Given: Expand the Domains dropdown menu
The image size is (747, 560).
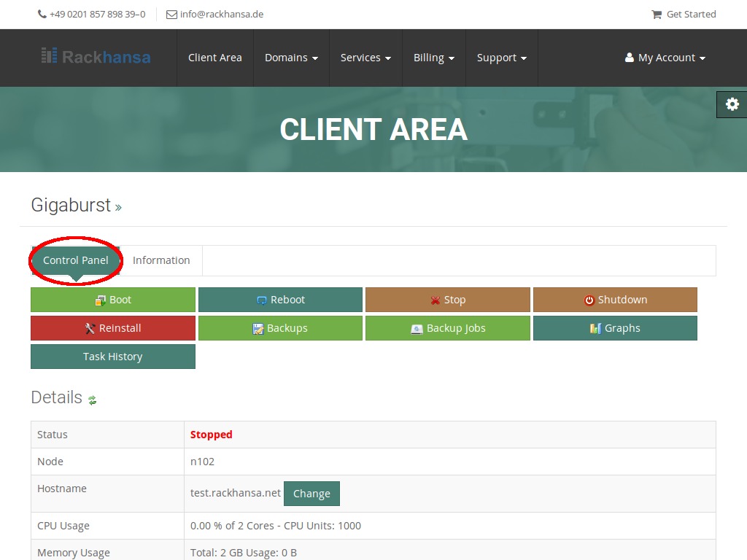Looking at the screenshot, I should tap(291, 58).
